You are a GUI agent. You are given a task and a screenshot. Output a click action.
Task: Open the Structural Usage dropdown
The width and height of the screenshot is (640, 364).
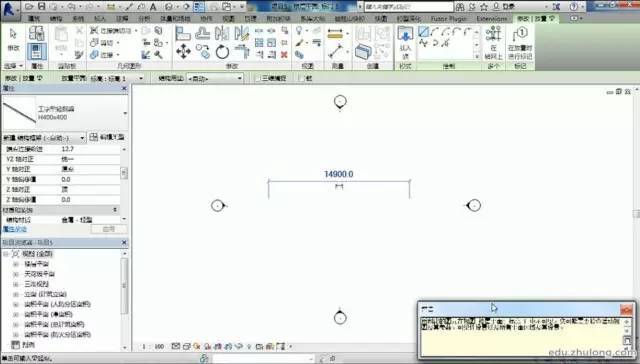pos(215,78)
